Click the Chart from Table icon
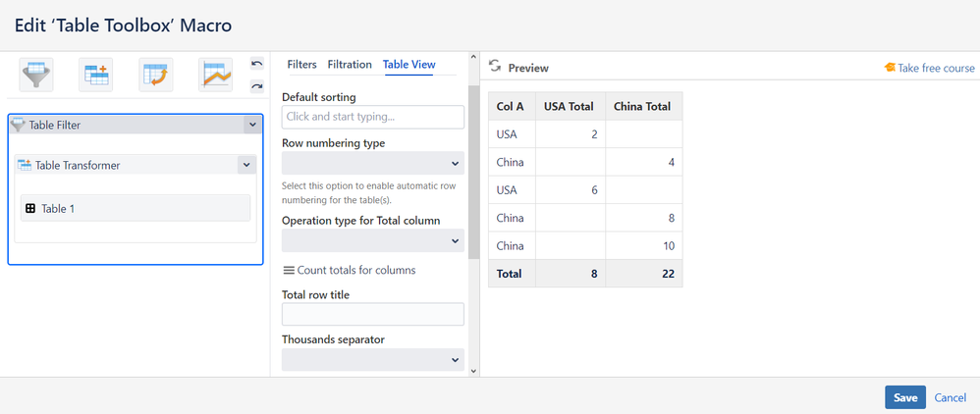This screenshot has width=980, height=414. point(215,75)
